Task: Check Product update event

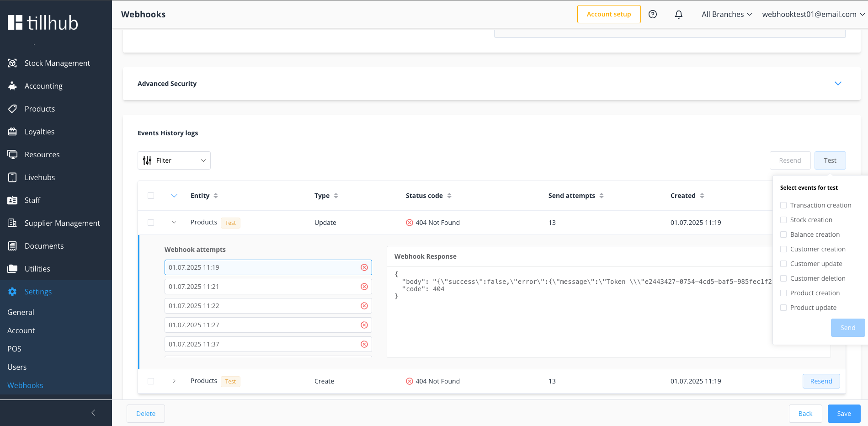Action: 783,308
